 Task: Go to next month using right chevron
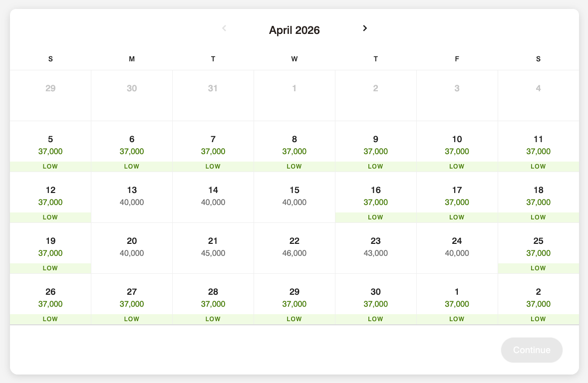pyautogui.click(x=365, y=28)
